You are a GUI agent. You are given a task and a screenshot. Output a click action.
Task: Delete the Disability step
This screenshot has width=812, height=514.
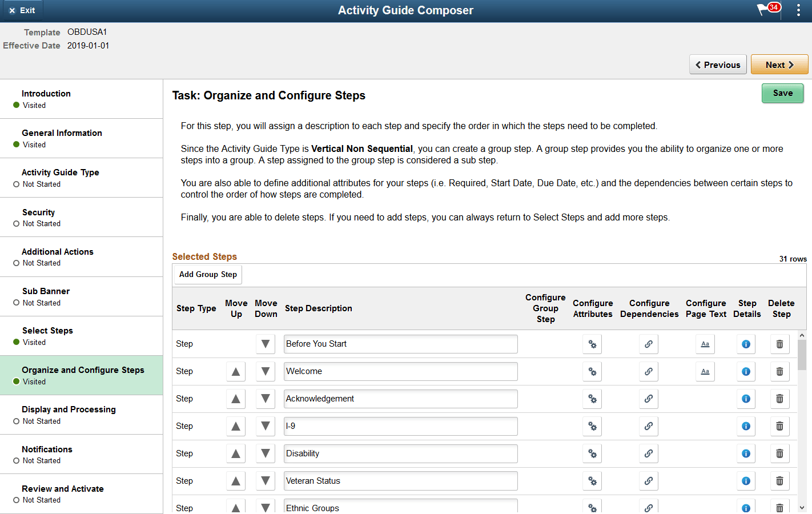click(779, 453)
